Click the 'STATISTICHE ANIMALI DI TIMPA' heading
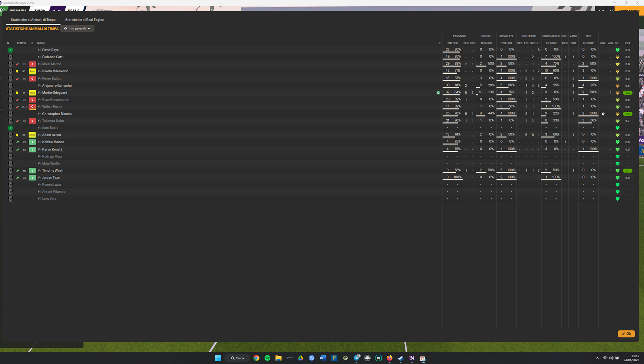 coord(32,29)
